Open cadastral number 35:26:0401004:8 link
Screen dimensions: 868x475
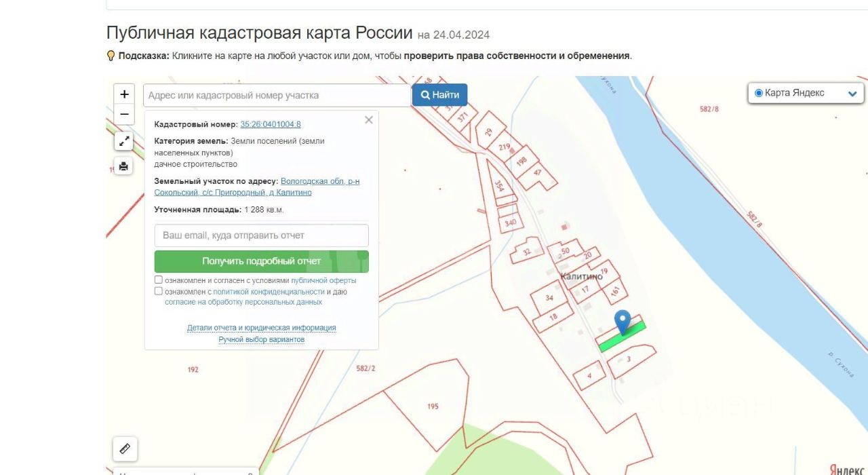[x=271, y=124]
